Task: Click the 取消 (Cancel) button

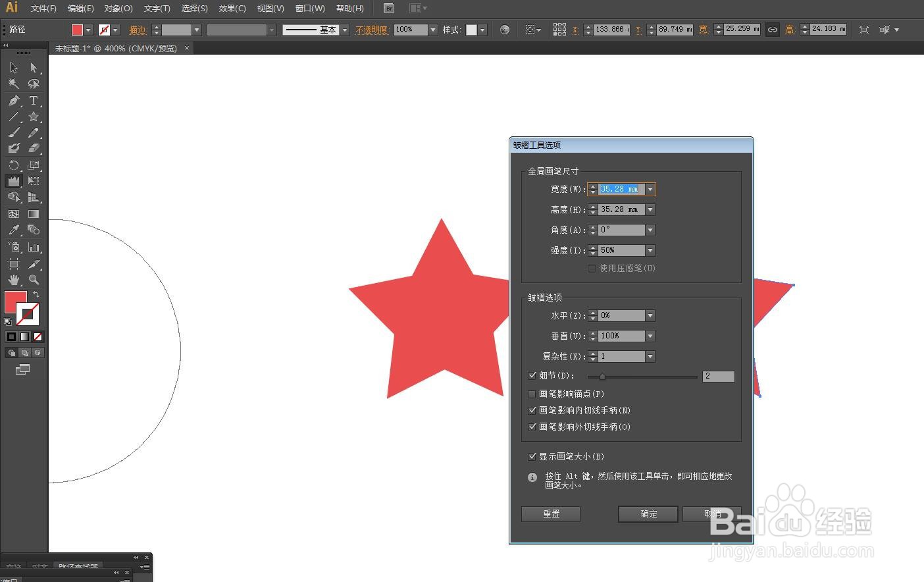Action: (713, 514)
